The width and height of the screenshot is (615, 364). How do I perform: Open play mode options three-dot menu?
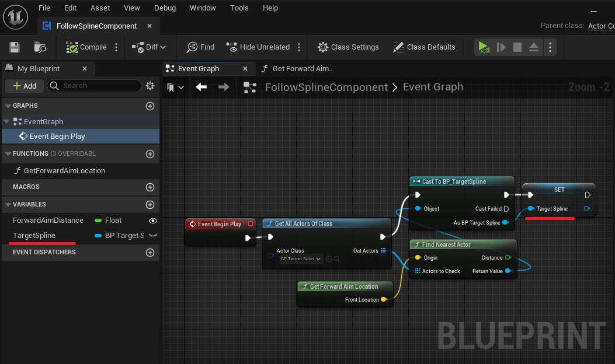(x=550, y=47)
